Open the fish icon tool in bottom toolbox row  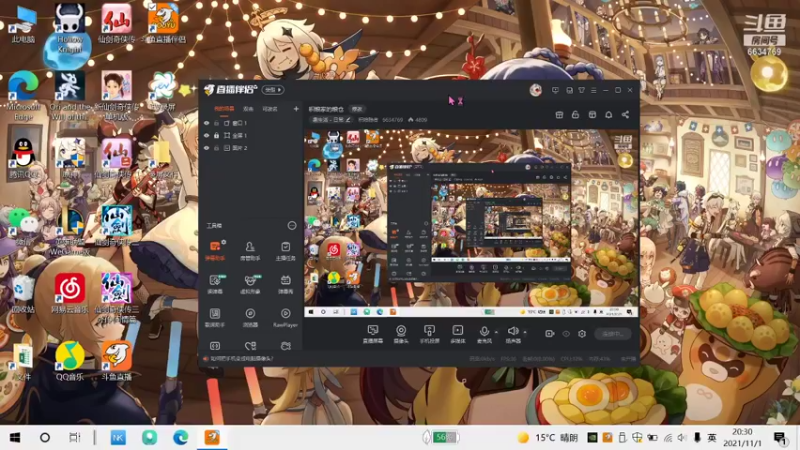tap(285, 346)
